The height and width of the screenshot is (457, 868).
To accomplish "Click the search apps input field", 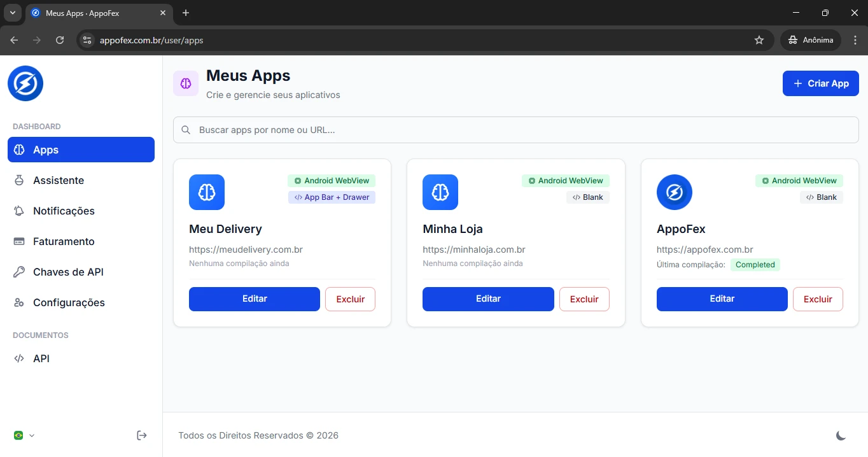I will 515,130.
